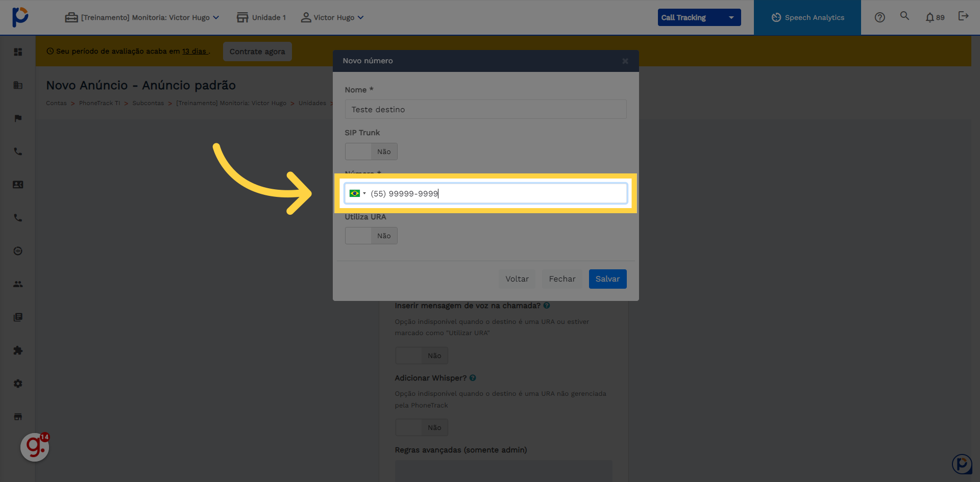Focus the phone number input field

pyautogui.click(x=485, y=193)
